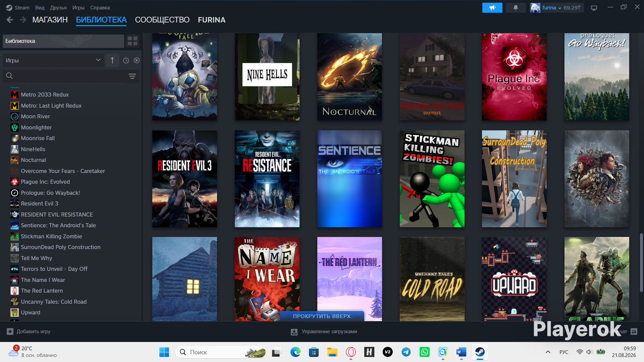
Task: Open the Tell Me Why game cover
Action: click(597, 179)
